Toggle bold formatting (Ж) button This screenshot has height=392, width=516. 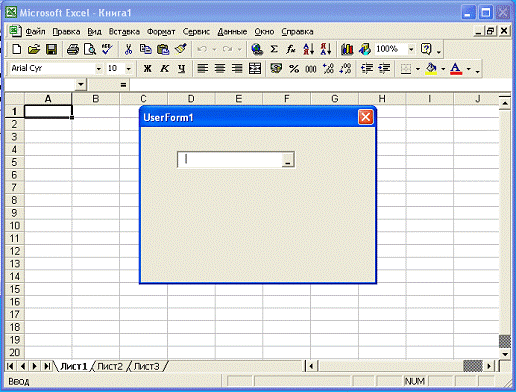pyautogui.click(x=147, y=69)
